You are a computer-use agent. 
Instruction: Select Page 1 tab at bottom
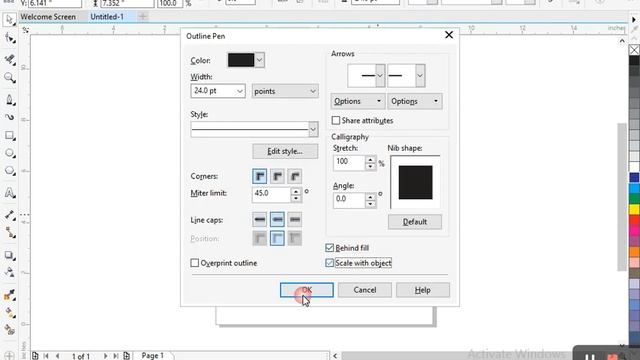click(153, 356)
